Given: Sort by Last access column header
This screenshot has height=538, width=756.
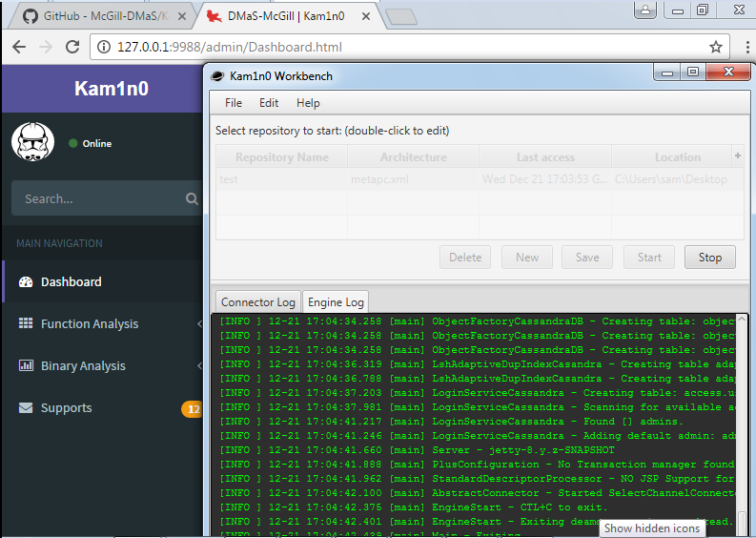Looking at the screenshot, I should (x=545, y=157).
